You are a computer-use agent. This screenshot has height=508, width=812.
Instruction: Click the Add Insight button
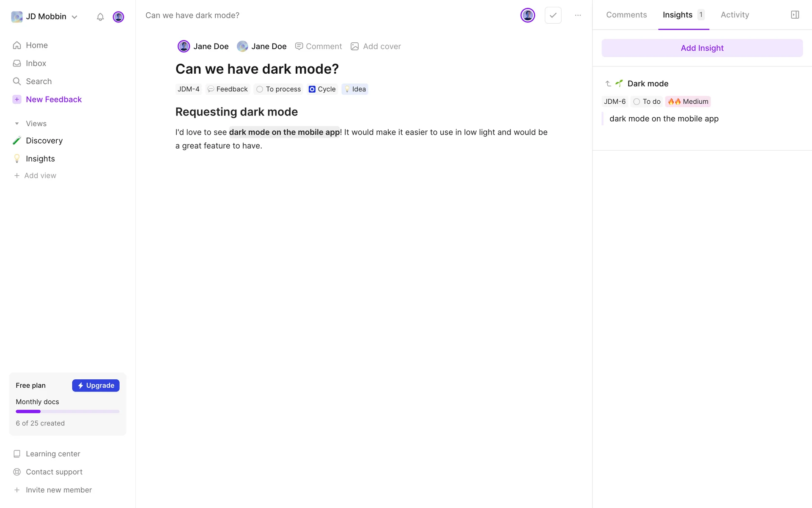pos(702,48)
